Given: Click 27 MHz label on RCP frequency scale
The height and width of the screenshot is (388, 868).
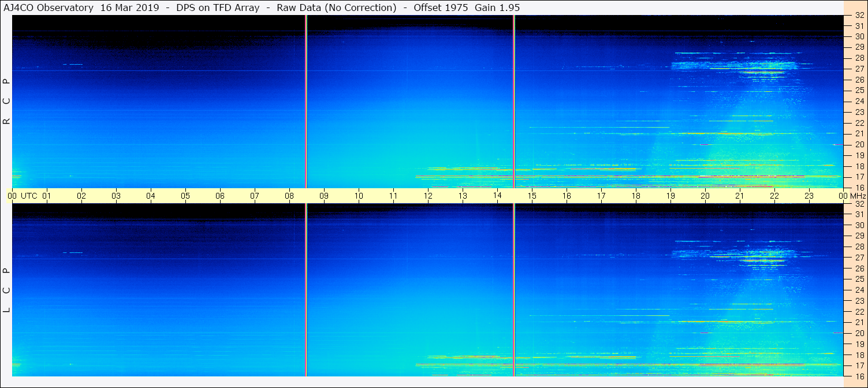Looking at the screenshot, I should point(859,69).
